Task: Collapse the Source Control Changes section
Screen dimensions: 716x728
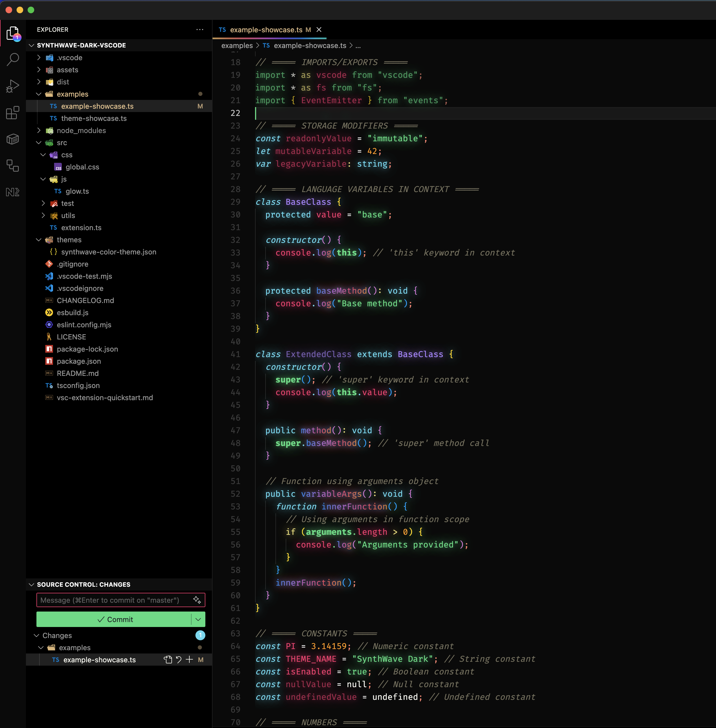Action: pyautogui.click(x=31, y=584)
